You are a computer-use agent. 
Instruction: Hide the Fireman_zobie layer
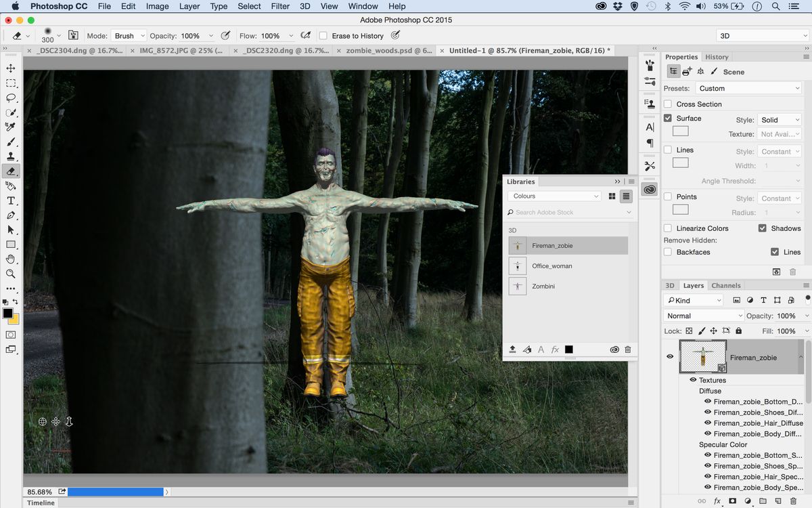point(670,356)
